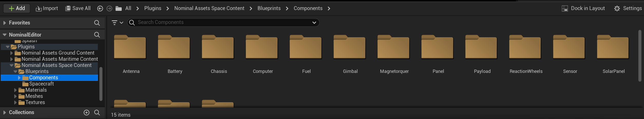
Task: Click search icon in NominalEditor header
Action: [x=97, y=35]
